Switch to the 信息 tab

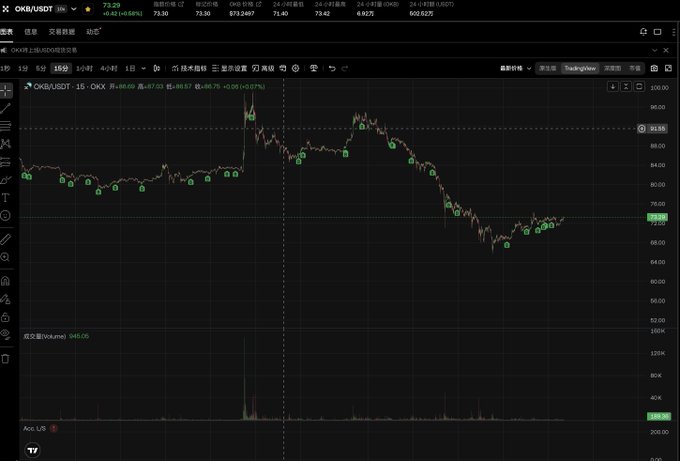pos(30,32)
